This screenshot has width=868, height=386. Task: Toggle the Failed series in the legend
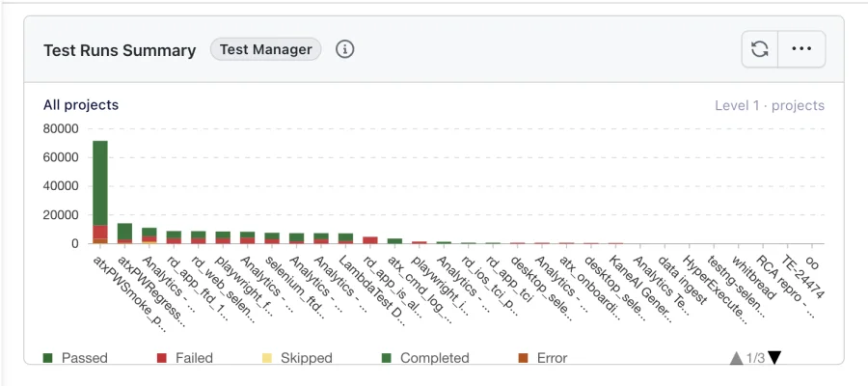click(x=185, y=358)
